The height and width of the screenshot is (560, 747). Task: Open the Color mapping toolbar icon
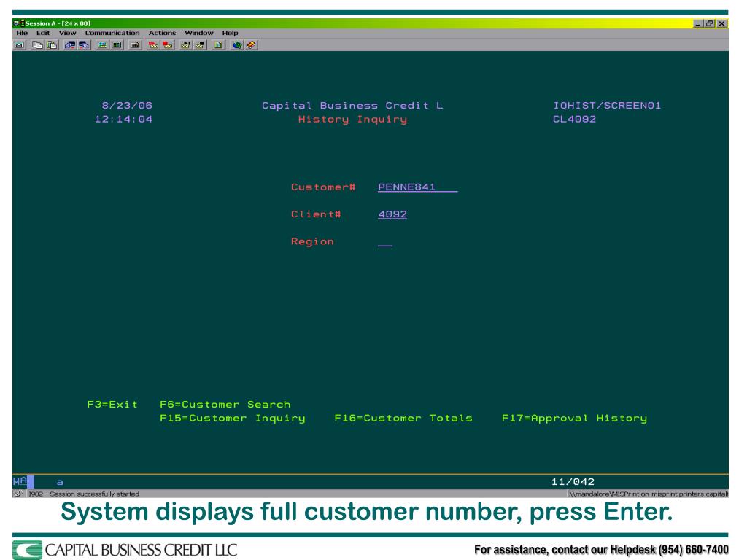[117, 45]
